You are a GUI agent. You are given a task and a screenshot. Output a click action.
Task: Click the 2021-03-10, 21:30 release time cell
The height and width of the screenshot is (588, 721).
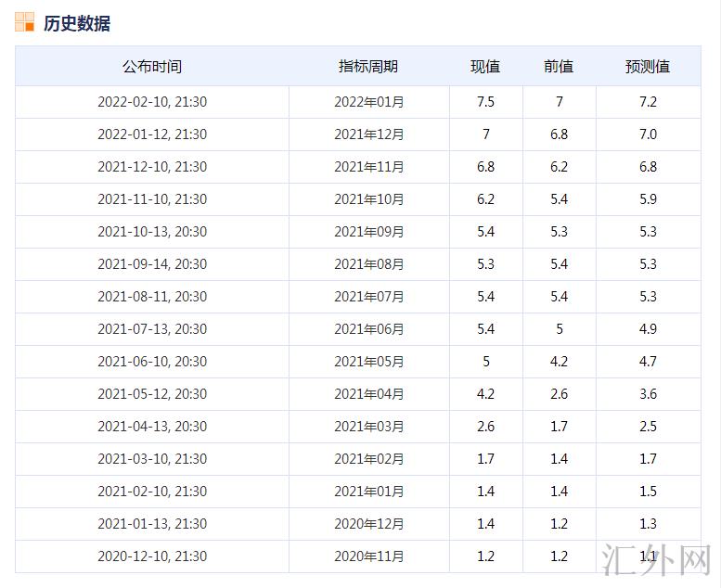click(152, 459)
